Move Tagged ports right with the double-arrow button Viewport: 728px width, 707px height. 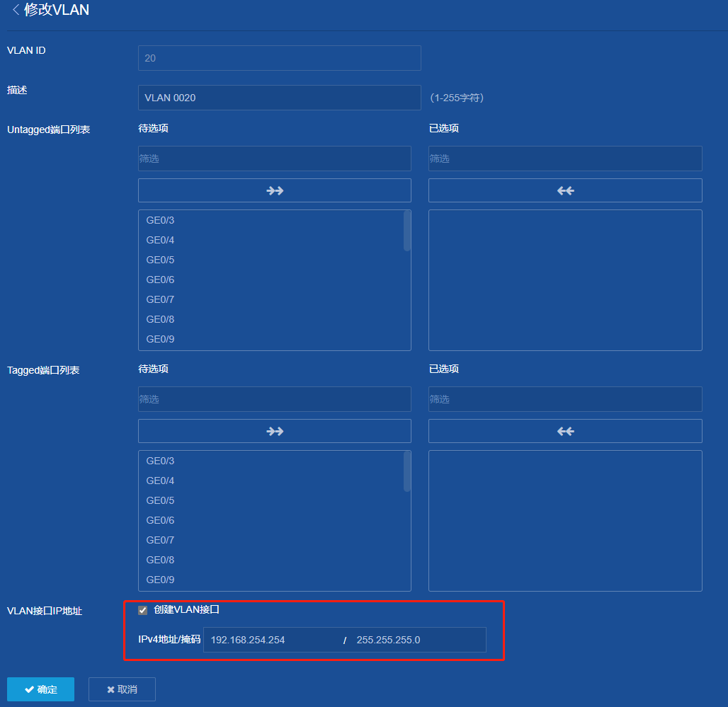tap(274, 432)
